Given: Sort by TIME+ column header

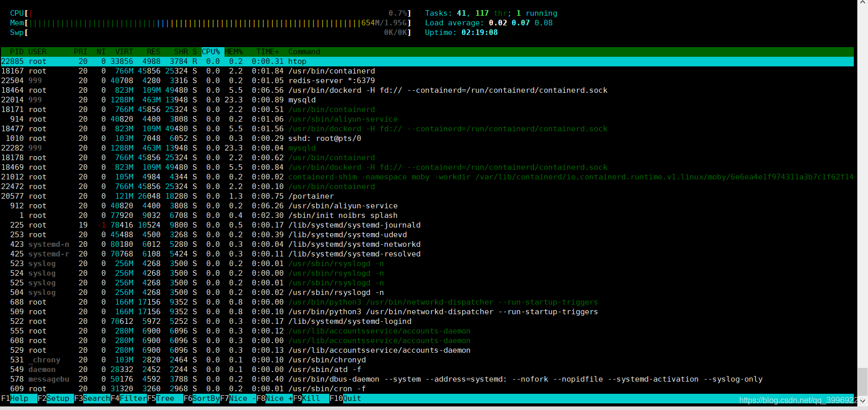Looking at the screenshot, I should (x=268, y=52).
